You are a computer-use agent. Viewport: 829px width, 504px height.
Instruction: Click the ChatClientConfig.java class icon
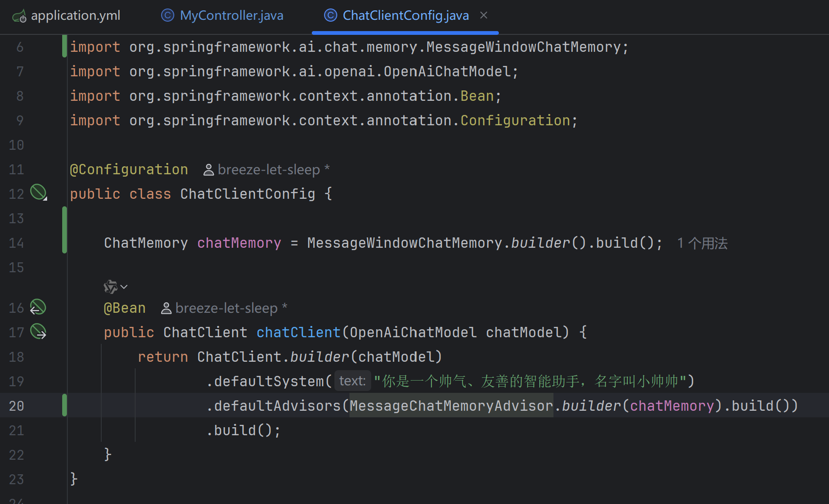pos(331,16)
